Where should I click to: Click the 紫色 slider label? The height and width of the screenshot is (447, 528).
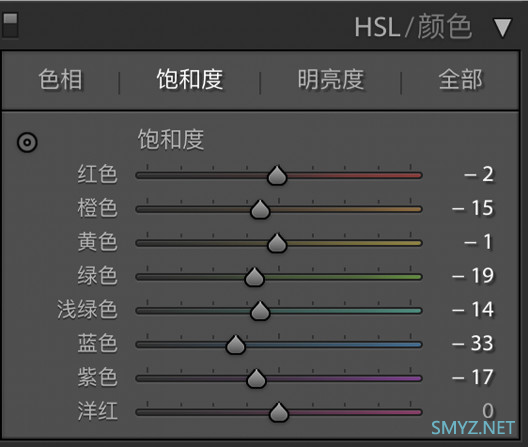(x=97, y=377)
